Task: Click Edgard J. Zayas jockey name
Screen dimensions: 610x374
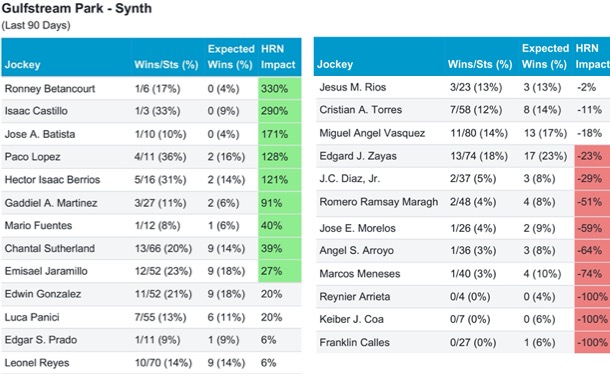Action: tap(358, 156)
